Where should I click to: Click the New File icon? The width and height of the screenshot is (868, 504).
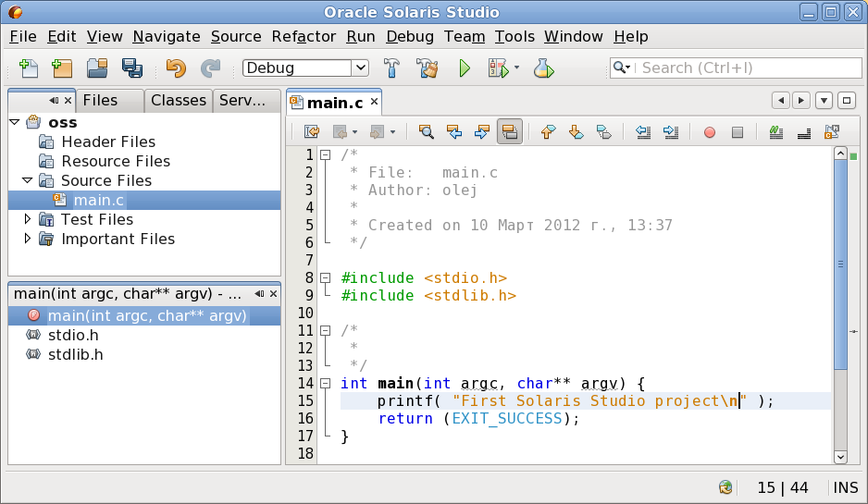click(x=29, y=68)
